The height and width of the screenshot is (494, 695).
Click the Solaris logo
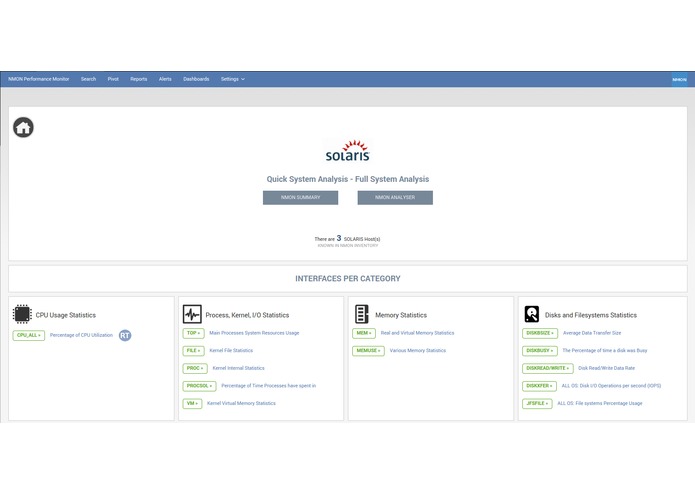click(x=348, y=151)
